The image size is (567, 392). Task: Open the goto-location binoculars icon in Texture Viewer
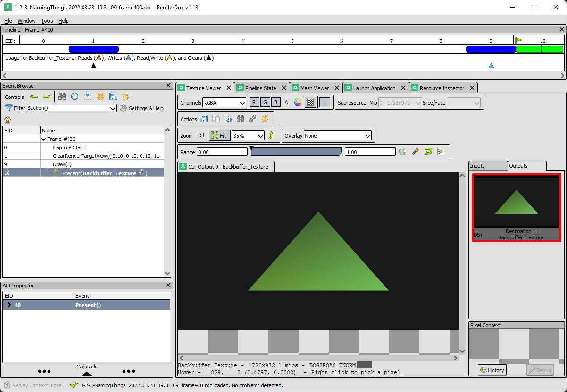(241, 119)
